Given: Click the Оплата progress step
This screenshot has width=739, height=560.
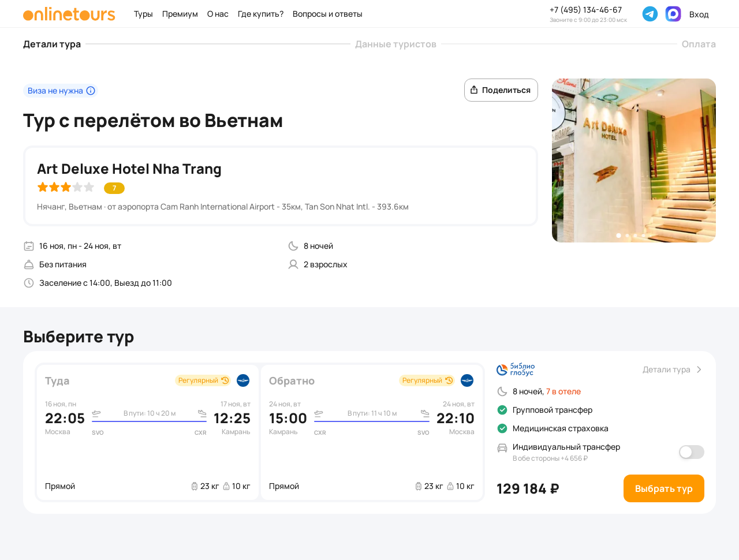Looking at the screenshot, I should point(699,44).
